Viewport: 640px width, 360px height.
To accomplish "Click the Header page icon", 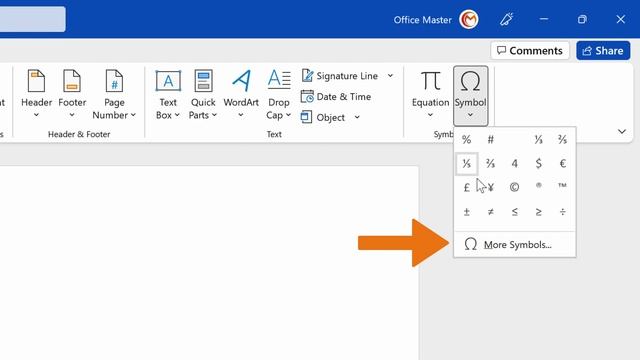I will pyautogui.click(x=36, y=80).
